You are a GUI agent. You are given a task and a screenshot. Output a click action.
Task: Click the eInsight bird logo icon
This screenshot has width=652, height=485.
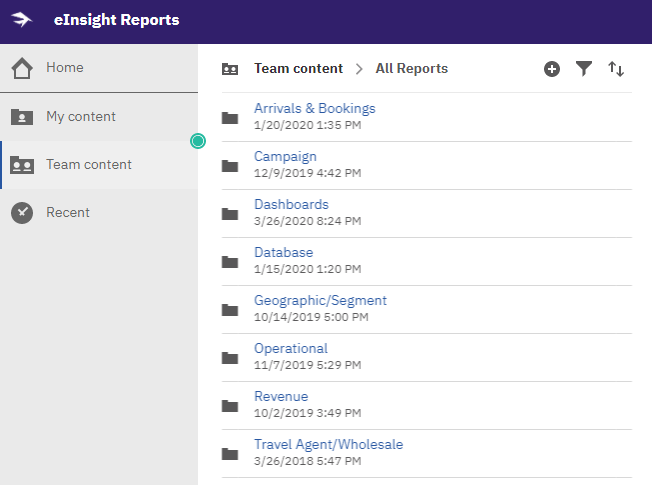coord(22,20)
